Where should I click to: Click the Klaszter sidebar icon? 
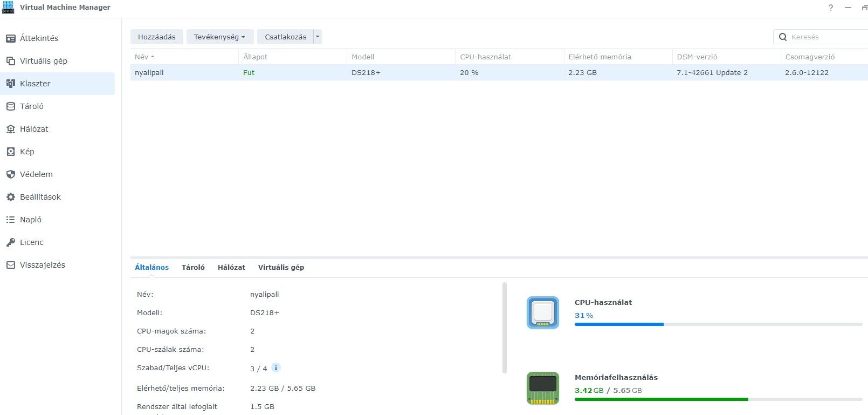[x=11, y=84]
